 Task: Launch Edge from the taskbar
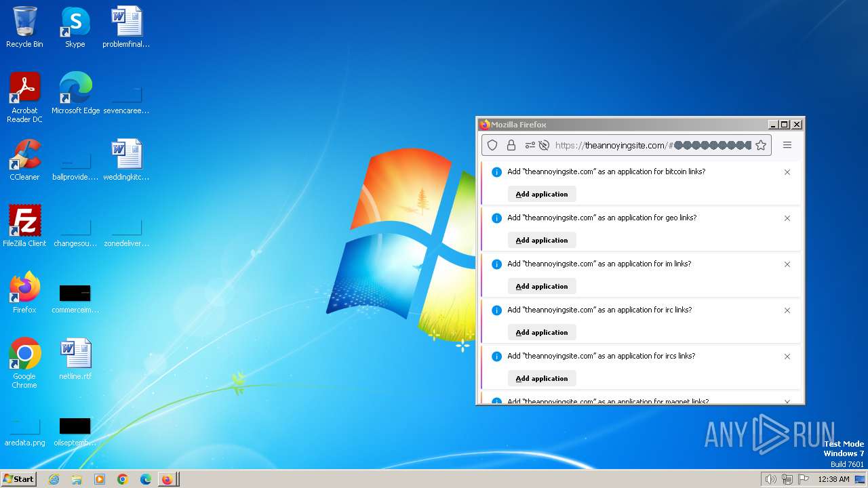145,479
